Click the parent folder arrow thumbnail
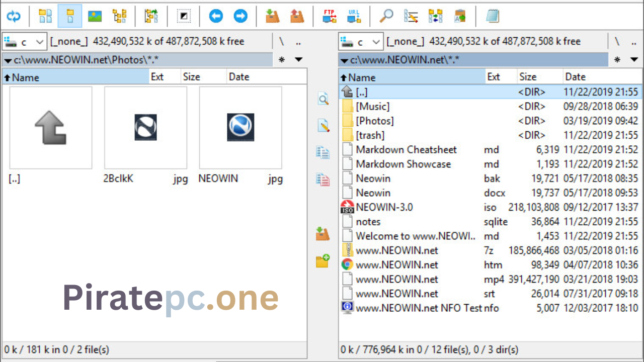This screenshot has width=644, height=362. [51, 128]
